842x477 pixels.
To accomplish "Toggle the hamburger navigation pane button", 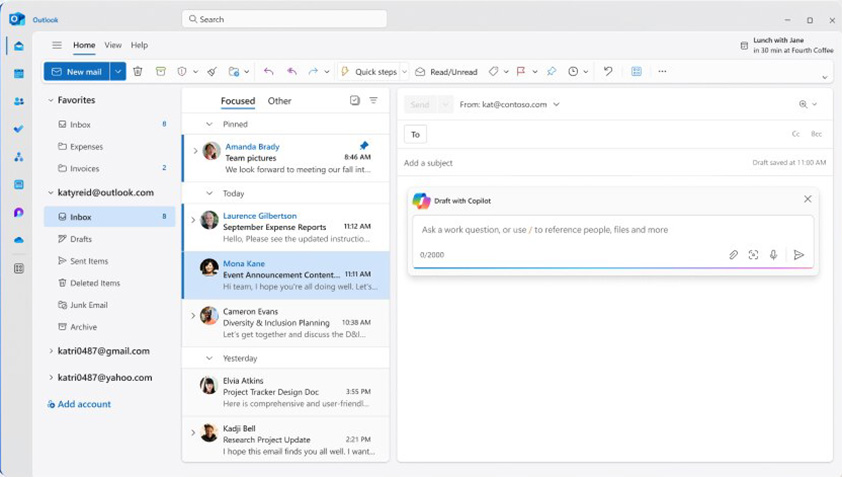I will click(x=57, y=45).
